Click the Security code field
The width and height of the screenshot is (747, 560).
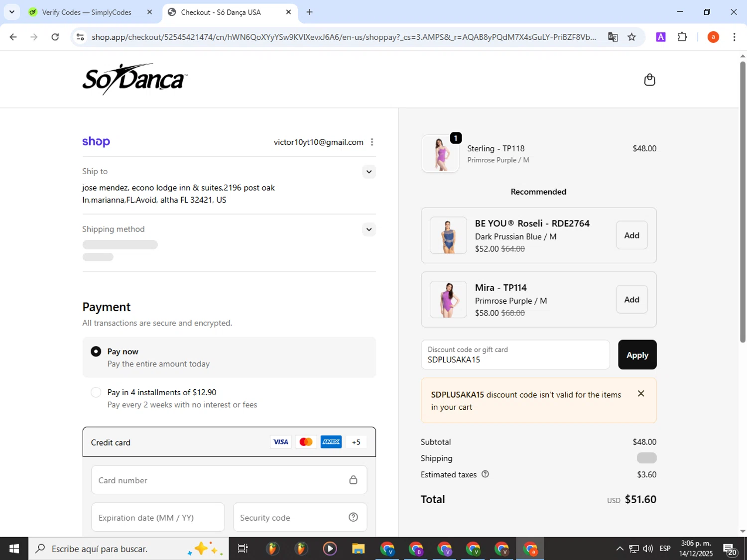coord(300,517)
